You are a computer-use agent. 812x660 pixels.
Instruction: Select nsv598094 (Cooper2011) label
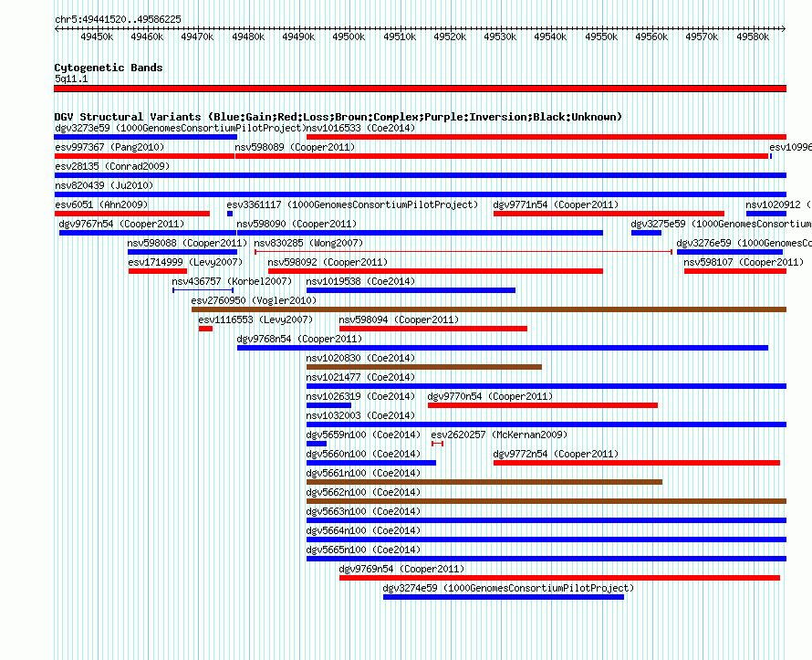click(399, 320)
